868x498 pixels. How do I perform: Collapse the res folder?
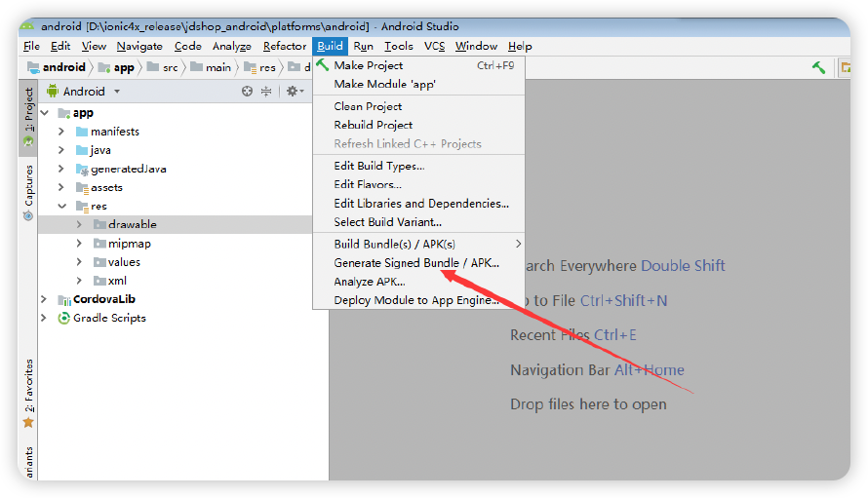click(x=62, y=206)
